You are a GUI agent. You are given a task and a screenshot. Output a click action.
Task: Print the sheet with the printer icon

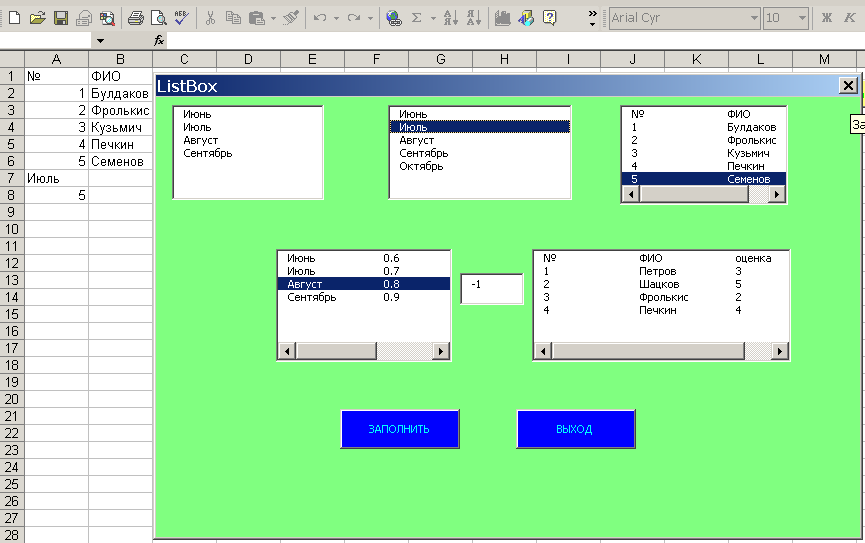pyautogui.click(x=136, y=18)
